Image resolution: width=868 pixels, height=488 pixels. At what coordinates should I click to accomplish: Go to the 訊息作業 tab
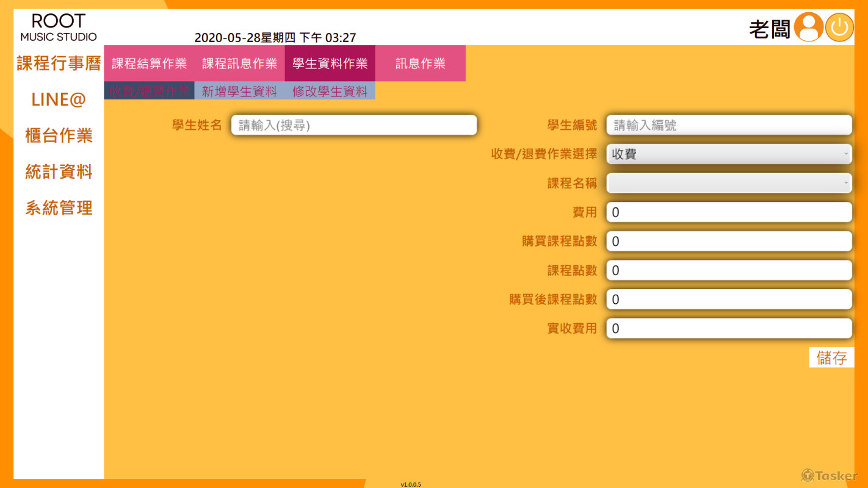point(420,63)
